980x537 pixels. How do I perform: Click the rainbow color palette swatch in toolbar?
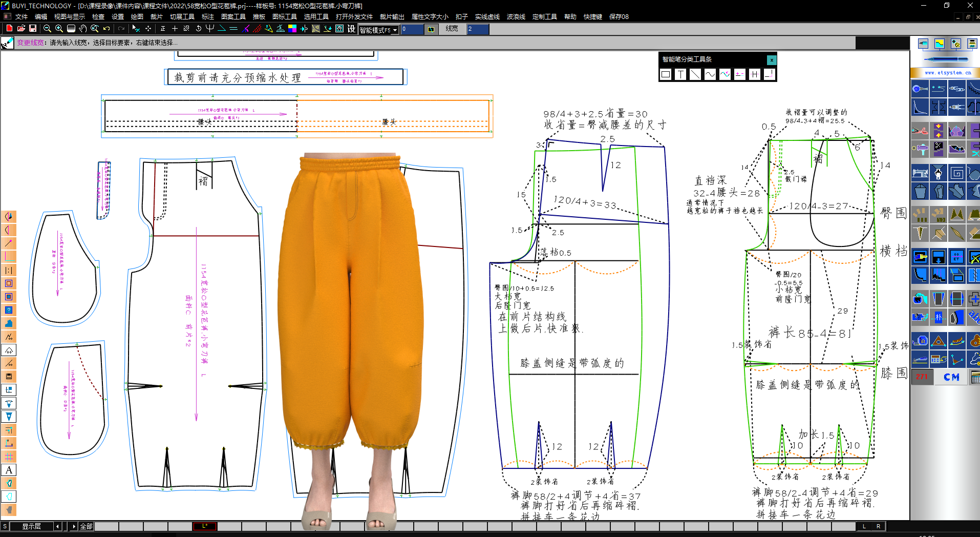coord(292,29)
